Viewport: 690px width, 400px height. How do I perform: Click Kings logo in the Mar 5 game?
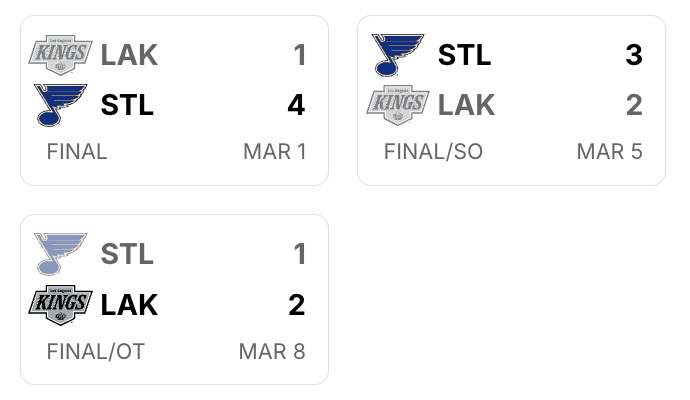(x=397, y=105)
